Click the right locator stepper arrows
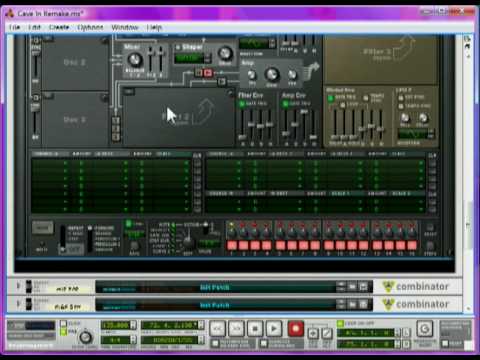Image resolution: width=480 pixels, height=360 pixels. (x=398, y=343)
